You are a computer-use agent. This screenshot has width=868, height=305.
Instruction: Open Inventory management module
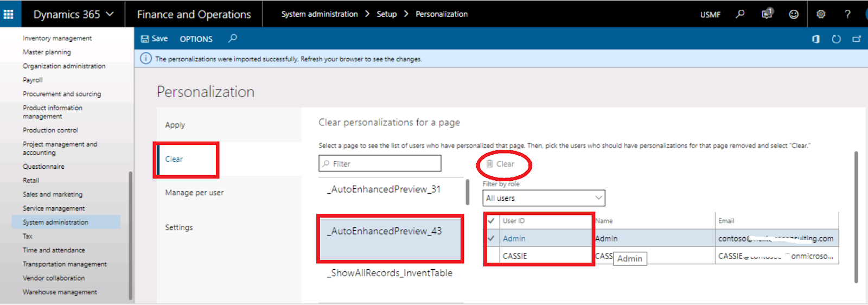57,38
